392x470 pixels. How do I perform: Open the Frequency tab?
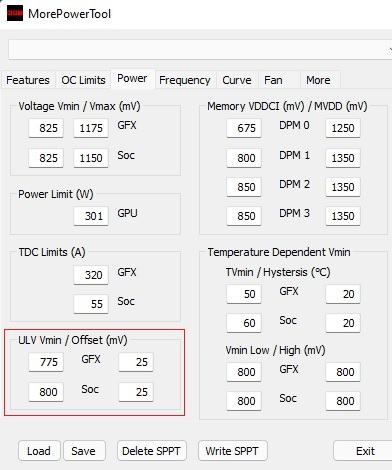pos(185,80)
